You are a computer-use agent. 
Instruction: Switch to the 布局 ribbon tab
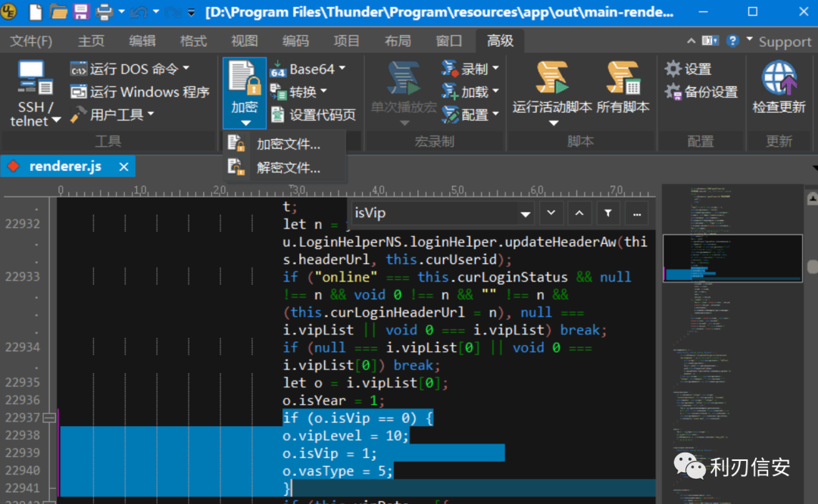click(398, 41)
